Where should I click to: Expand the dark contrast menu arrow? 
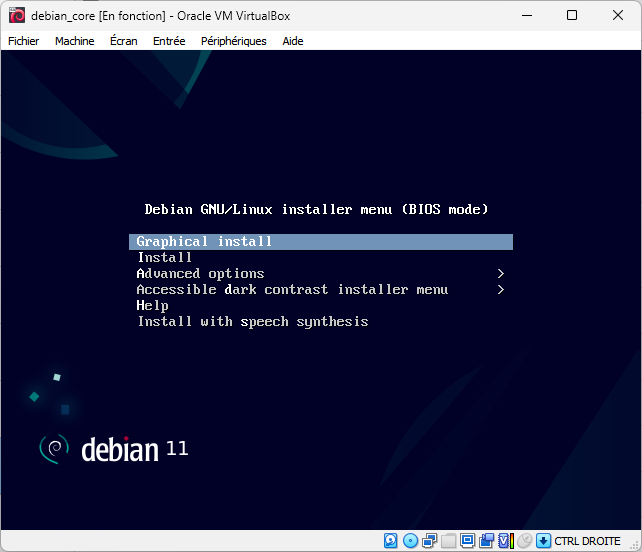coord(500,290)
